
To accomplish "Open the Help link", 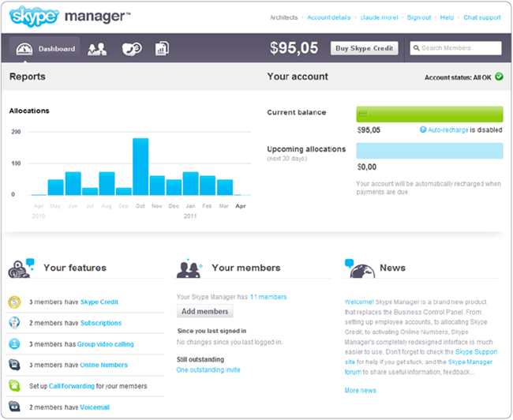I will click(447, 17).
